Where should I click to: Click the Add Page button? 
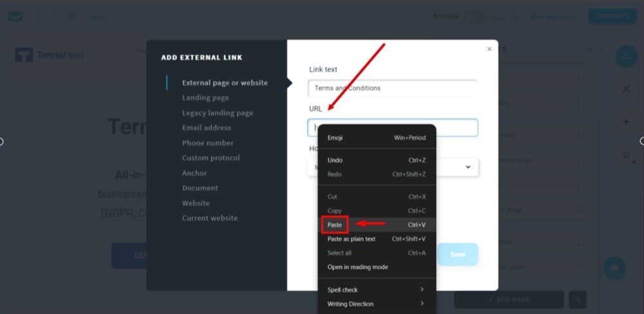pos(509,300)
